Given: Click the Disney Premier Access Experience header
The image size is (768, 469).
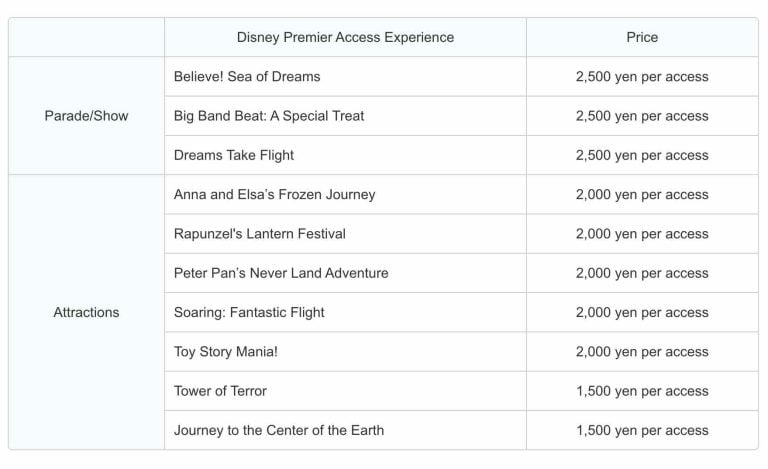Looking at the screenshot, I should (x=345, y=37).
